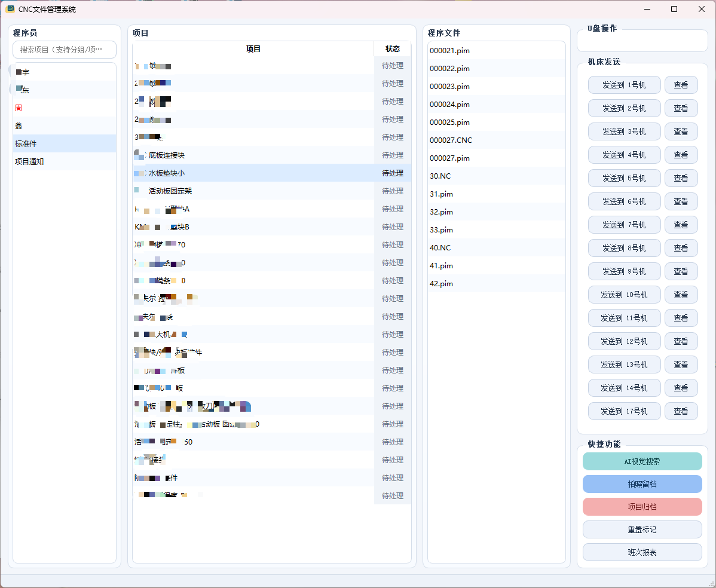
Task: View machine 12号机 with 查看
Action: pyautogui.click(x=681, y=341)
